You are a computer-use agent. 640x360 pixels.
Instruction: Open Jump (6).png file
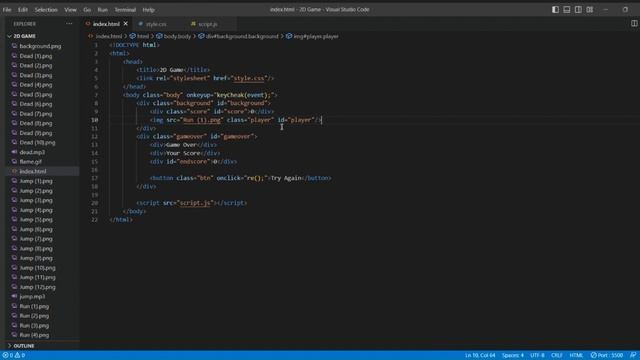pos(36,229)
